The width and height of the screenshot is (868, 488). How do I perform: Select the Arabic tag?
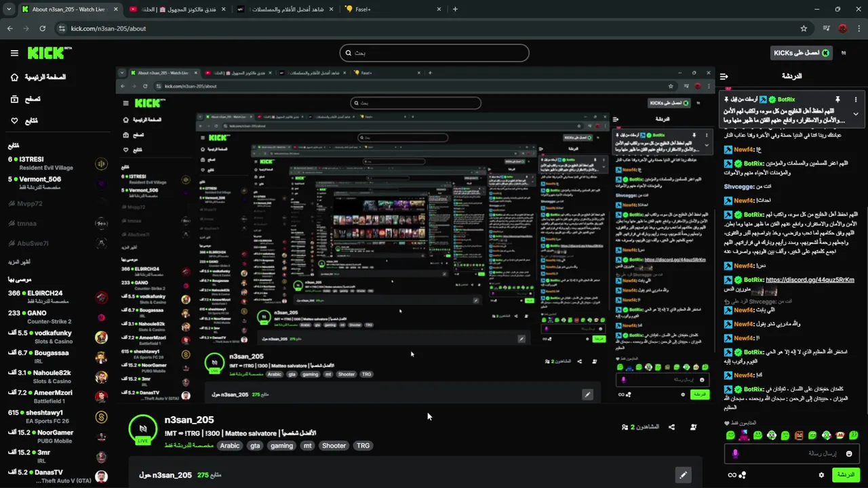click(230, 445)
